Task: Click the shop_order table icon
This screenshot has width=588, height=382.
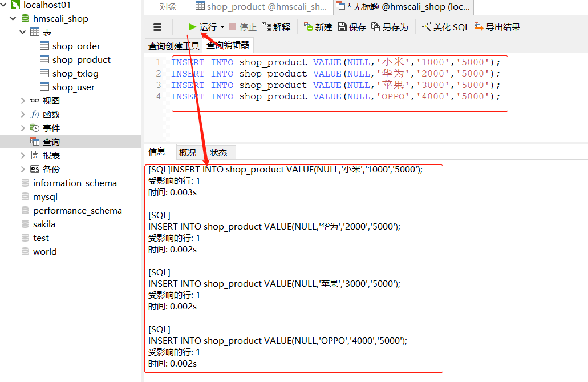Action: click(x=44, y=46)
